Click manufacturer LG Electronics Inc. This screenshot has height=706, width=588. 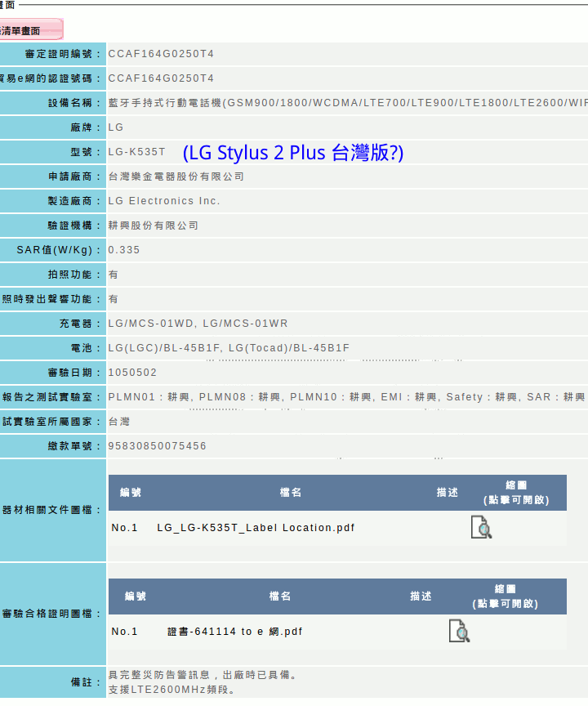click(164, 201)
